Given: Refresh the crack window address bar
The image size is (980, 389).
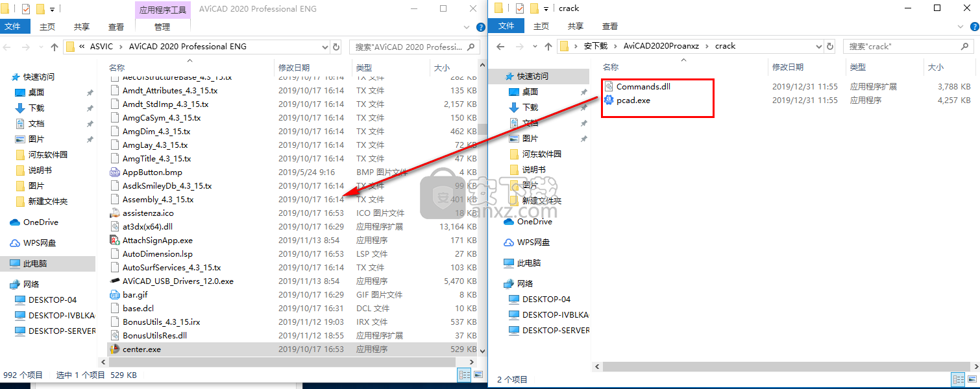Looking at the screenshot, I should tap(830, 46).
